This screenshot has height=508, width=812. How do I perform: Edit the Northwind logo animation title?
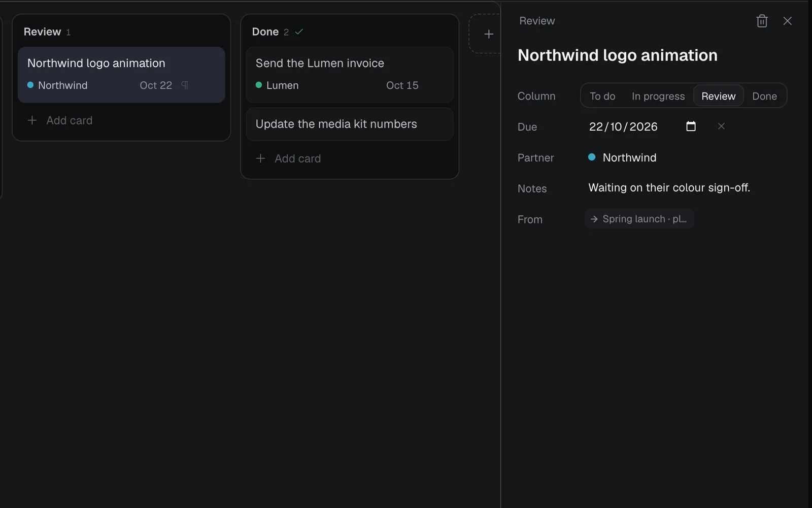point(618,55)
